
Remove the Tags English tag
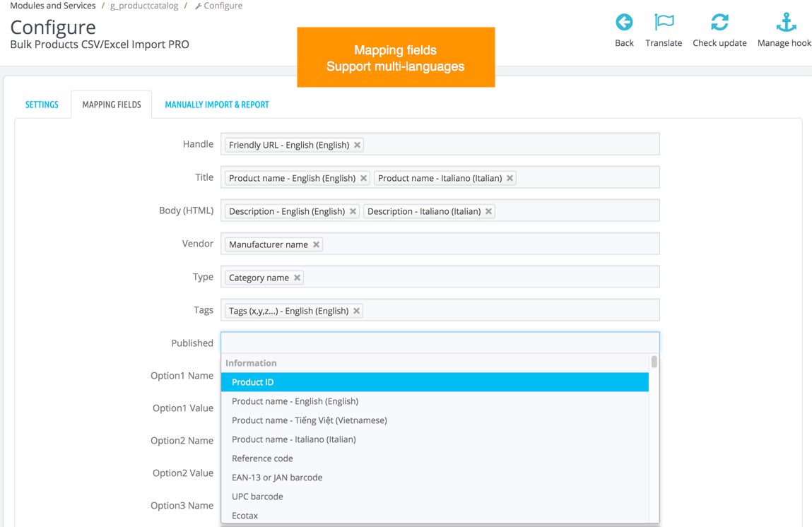click(357, 311)
